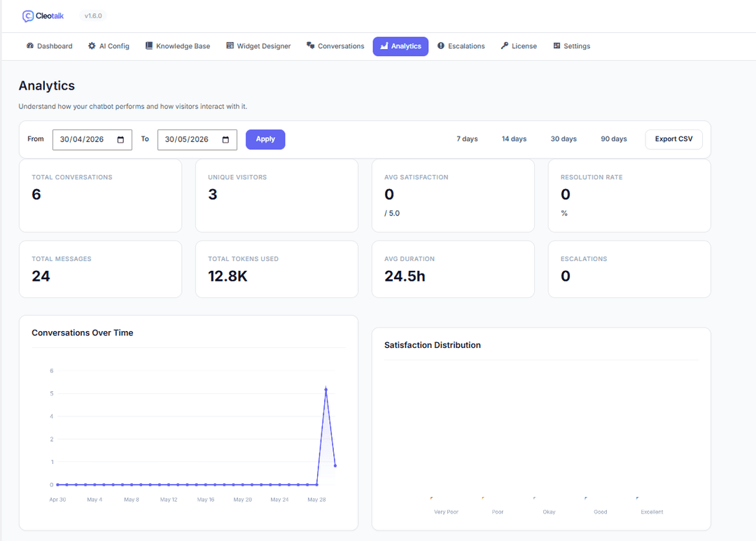This screenshot has height=541, width=756.
Task: Switch to the 90 days range
Action: (614, 139)
